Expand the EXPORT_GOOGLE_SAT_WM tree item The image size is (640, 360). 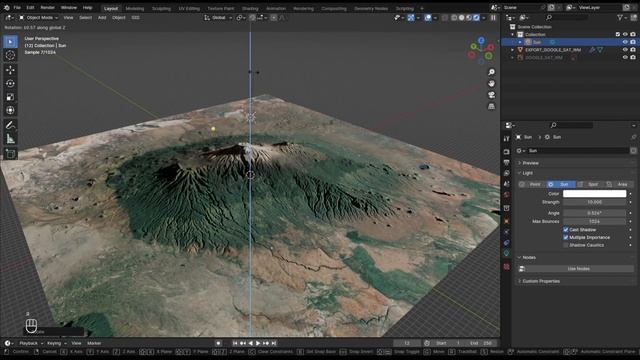point(513,50)
